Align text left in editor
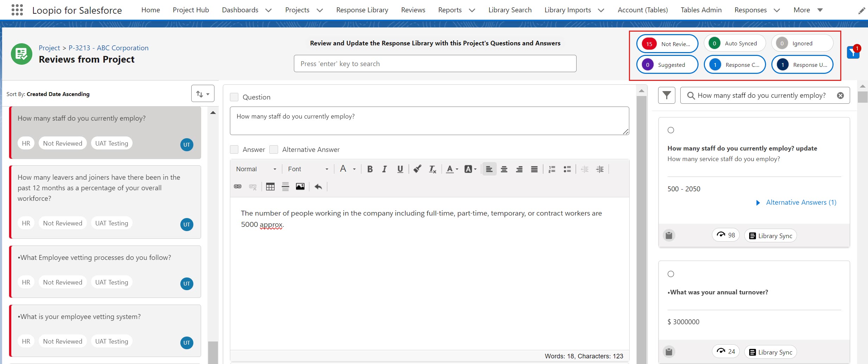Screen dimensions: 868x364 pos(489,169)
